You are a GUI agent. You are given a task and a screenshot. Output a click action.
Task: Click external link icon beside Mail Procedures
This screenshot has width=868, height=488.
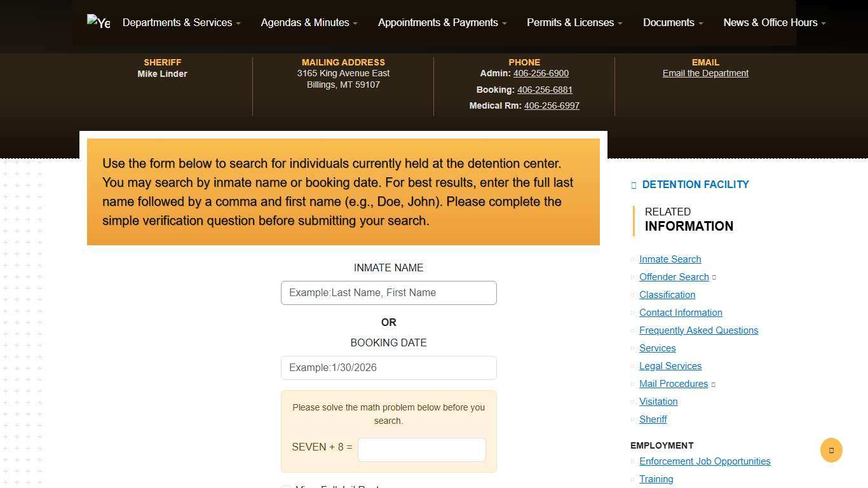point(713,384)
